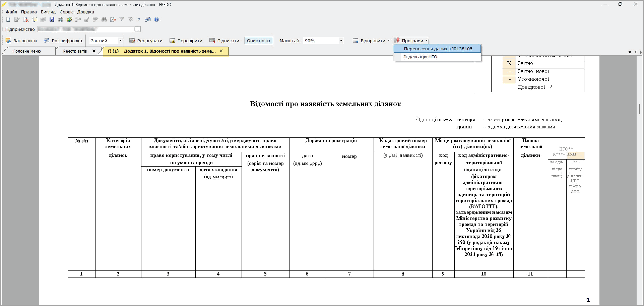Toggle the Звітної checkbox marked X
The height and width of the screenshot is (306, 644).
click(509, 64)
